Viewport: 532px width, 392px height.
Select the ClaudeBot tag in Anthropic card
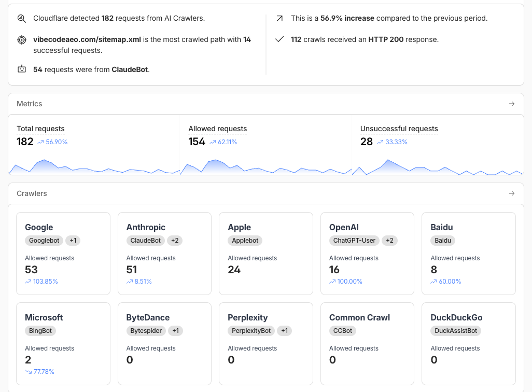[146, 241]
